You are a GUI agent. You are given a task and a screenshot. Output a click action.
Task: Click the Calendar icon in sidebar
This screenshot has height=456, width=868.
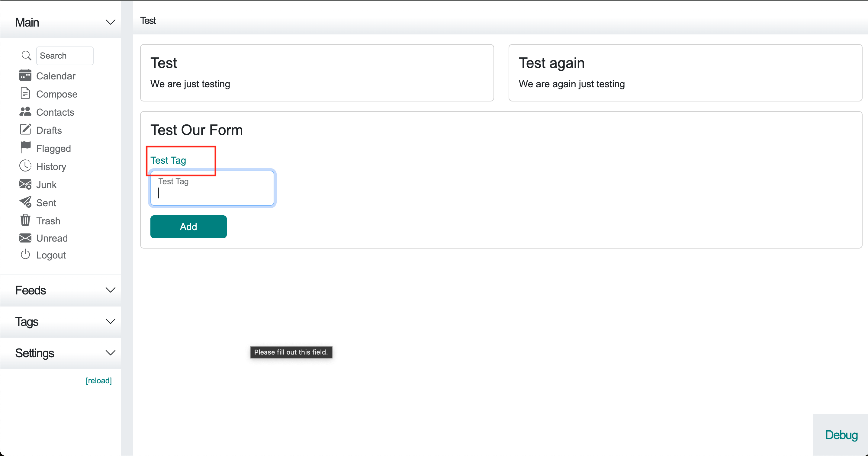click(25, 75)
